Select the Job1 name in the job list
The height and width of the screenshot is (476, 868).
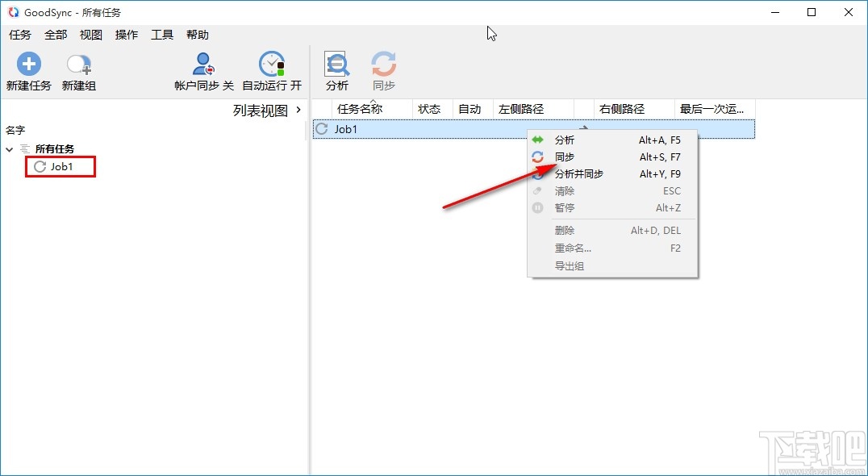(x=346, y=129)
